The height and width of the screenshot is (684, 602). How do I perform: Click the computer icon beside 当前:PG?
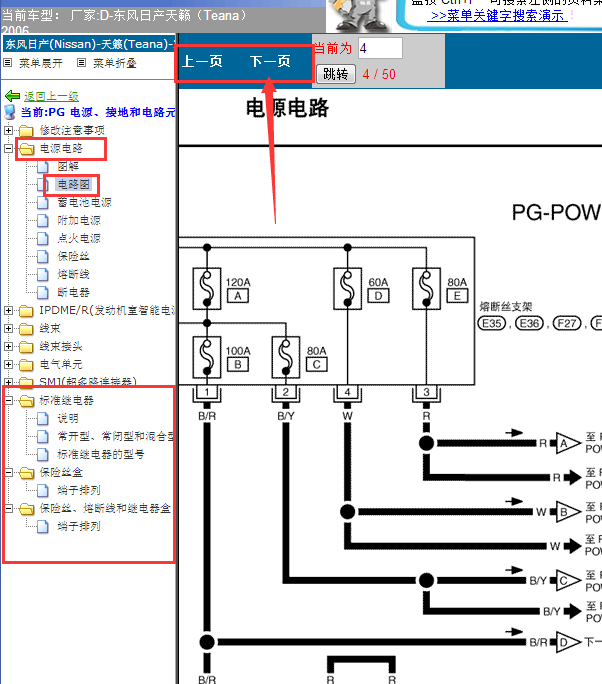pyautogui.click(x=10, y=112)
